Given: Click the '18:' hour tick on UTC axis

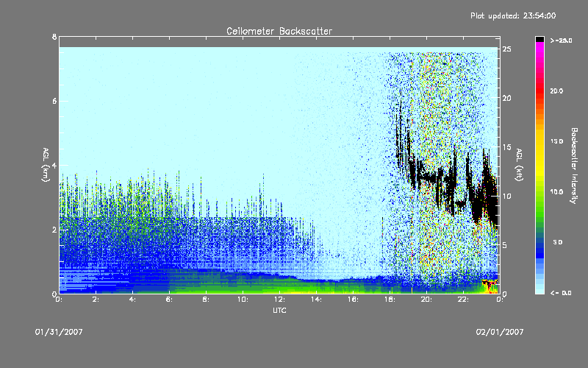Looking at the screenshot, I should (390, 300).
